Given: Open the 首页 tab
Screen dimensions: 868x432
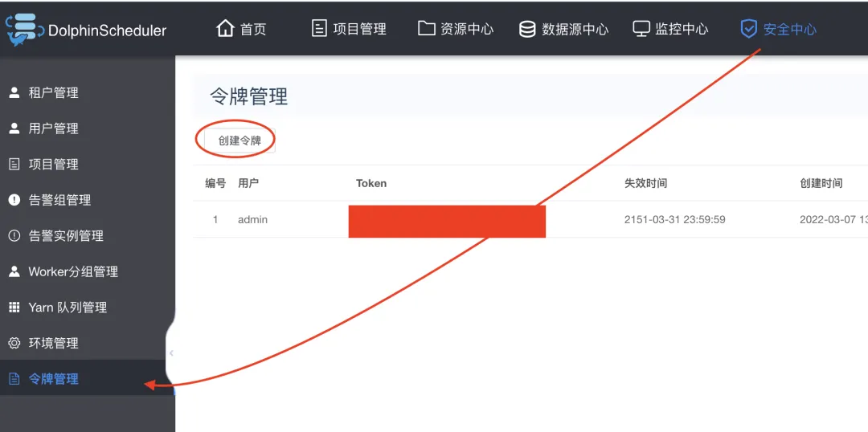Looking at the screenshot, I should 241,29.
